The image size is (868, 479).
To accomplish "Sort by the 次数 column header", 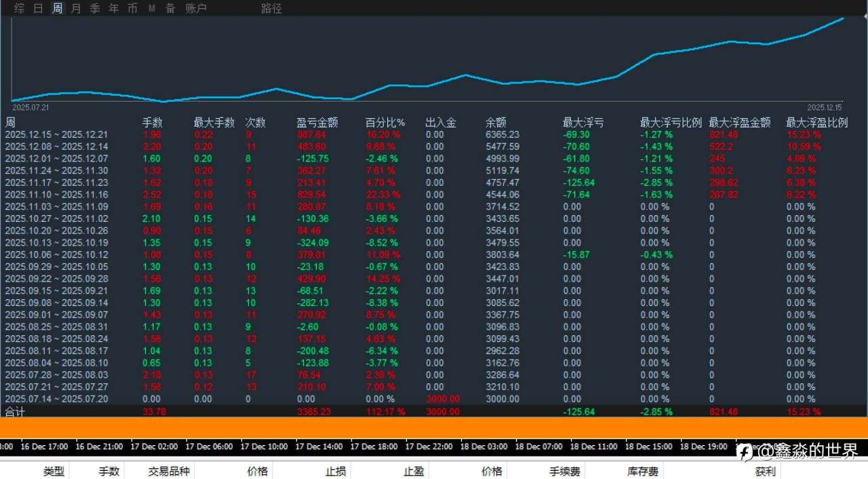I will tap(255, 123).
